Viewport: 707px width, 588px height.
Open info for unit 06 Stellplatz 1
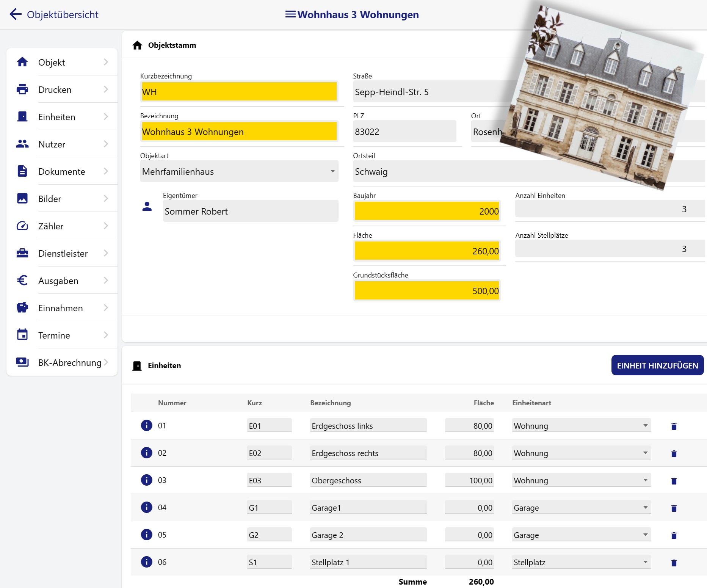[147, 562]
